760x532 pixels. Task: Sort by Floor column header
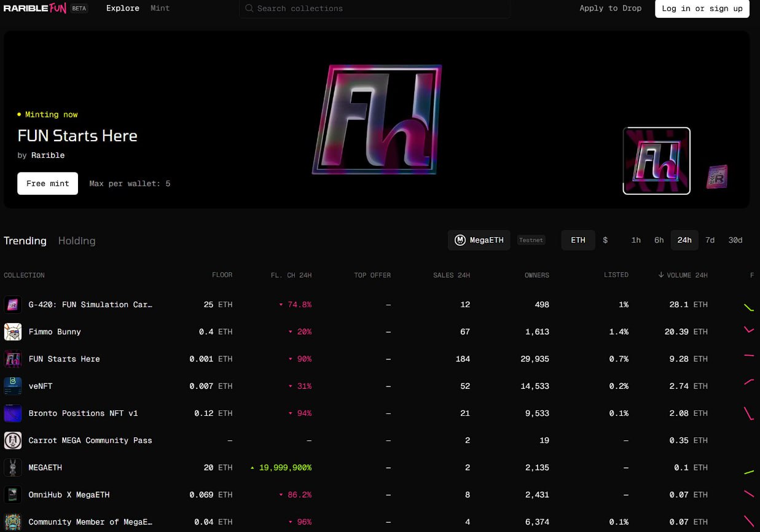click(222, 275)
